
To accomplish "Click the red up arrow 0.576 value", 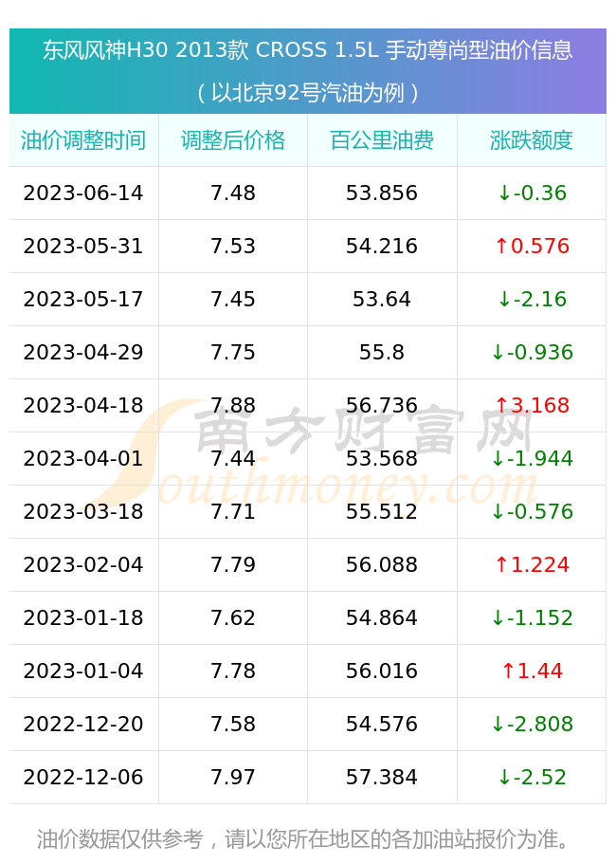I will (532, 247).
